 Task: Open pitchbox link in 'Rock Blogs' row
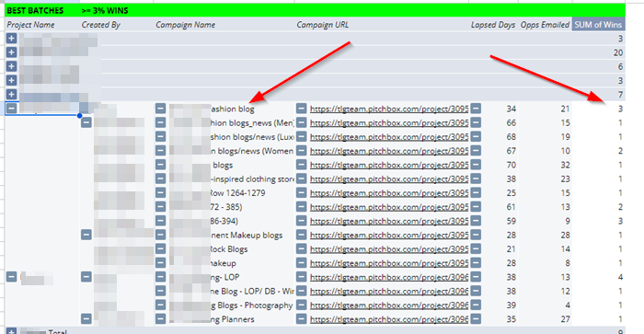click(389, 249)
